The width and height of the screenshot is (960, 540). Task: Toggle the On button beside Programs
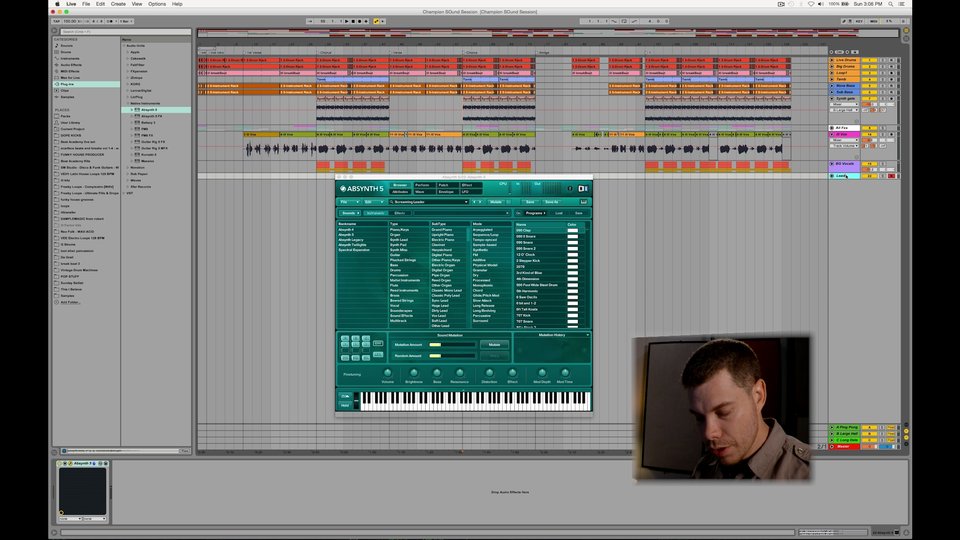519,213
